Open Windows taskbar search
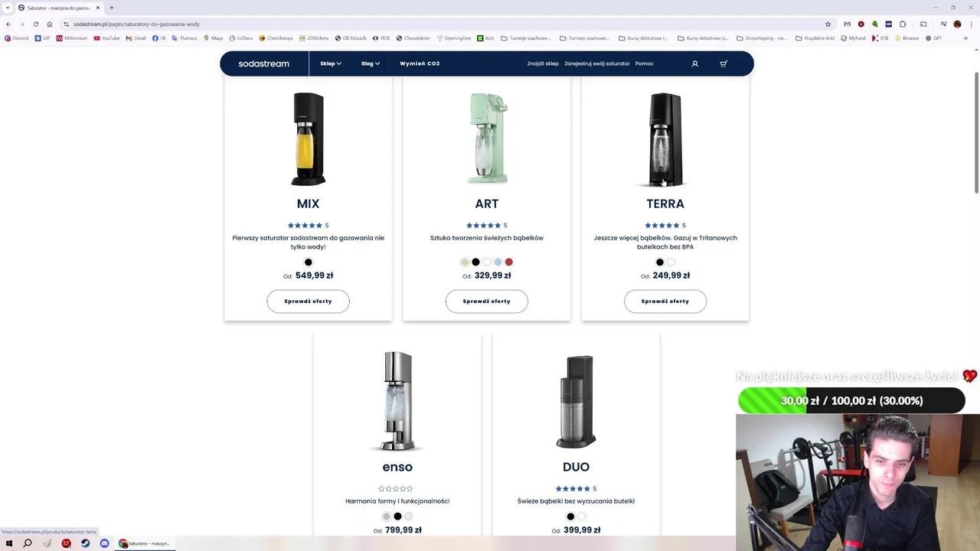This screenshot has height=551, width=980. coord(28,543)
